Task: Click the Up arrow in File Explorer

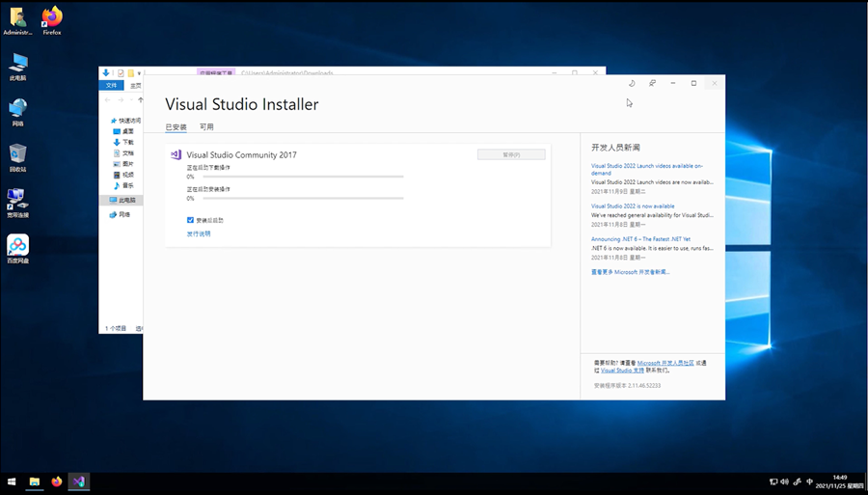Action: click(140, 100)
